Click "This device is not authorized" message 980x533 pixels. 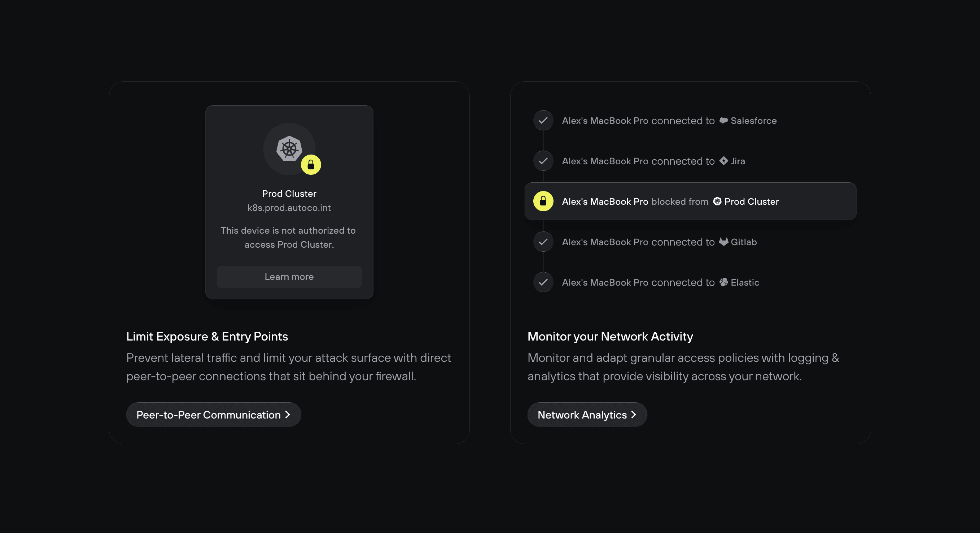pos(288,238)
